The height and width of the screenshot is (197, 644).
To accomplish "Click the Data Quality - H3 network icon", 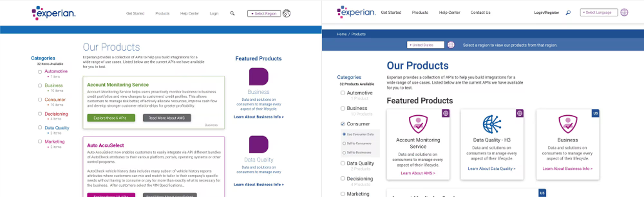I will 492,124.
